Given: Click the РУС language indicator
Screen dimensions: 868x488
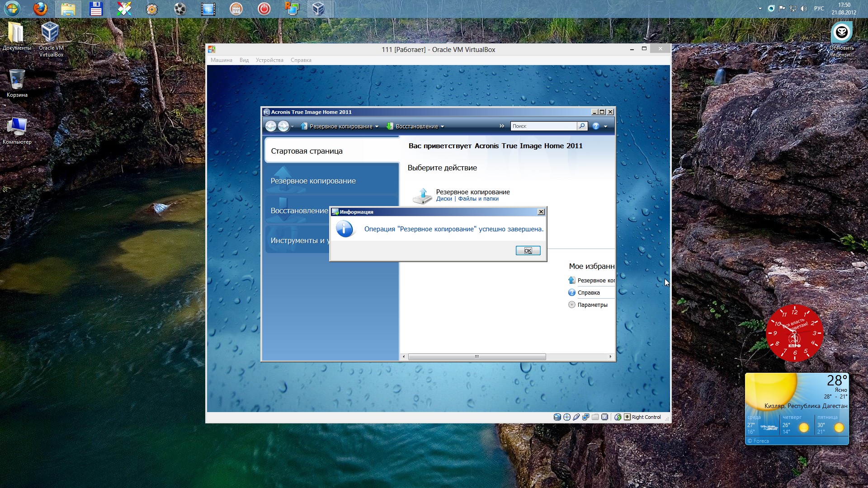Looking at the screenshot, I should 819,9.
